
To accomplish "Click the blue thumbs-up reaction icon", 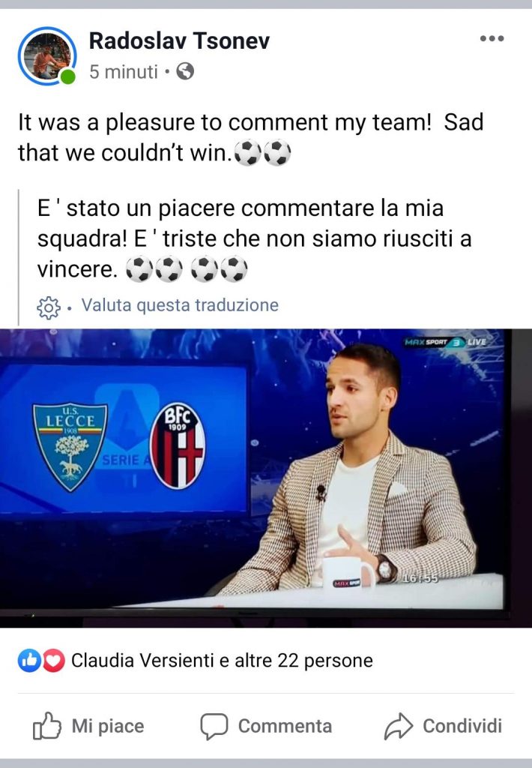I will pyautogui.click(x=29, y=661).
